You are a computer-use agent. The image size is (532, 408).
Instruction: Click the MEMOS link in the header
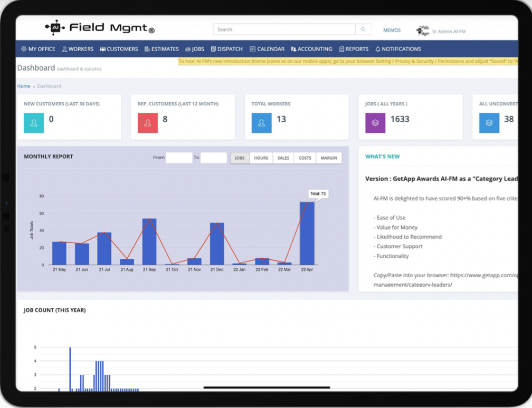(x=392, y=31)
